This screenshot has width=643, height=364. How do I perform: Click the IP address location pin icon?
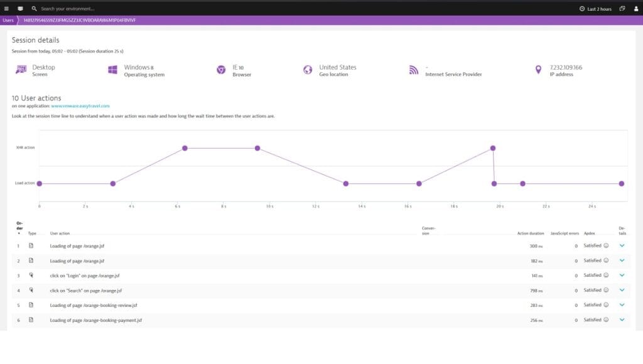pyautogui.click(x=538, y=70)
